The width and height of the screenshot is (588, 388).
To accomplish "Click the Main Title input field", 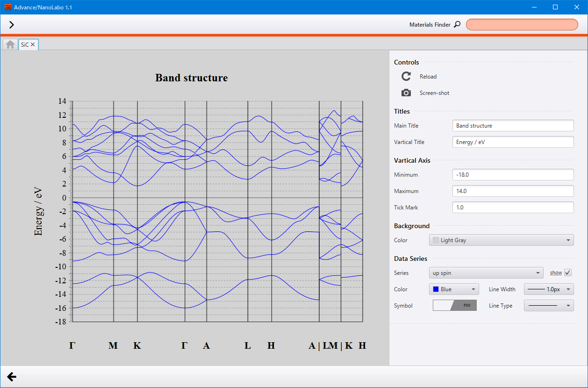I will [x=513, y=125].
